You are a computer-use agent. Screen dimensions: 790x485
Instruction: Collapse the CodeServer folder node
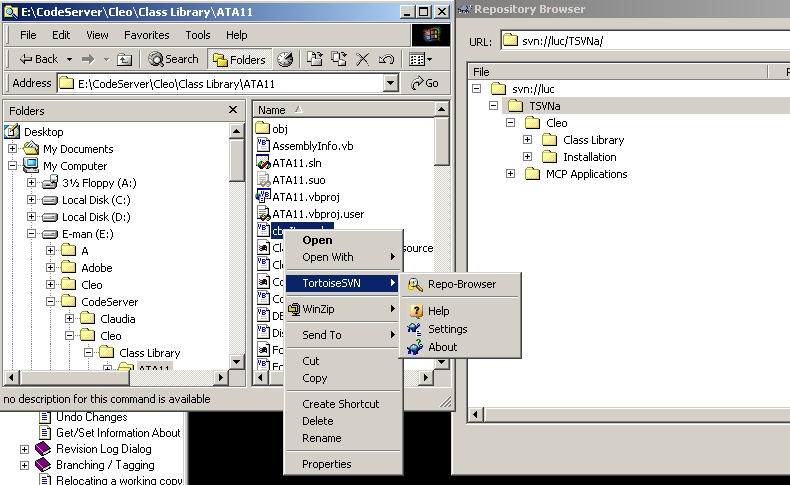click(x=50, y=302)
